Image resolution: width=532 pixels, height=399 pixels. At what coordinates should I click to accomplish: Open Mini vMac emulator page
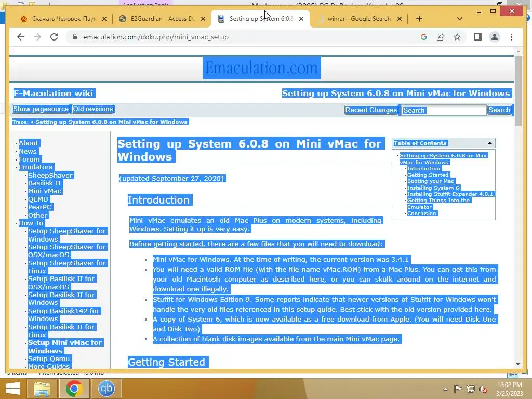pos(45,191)
